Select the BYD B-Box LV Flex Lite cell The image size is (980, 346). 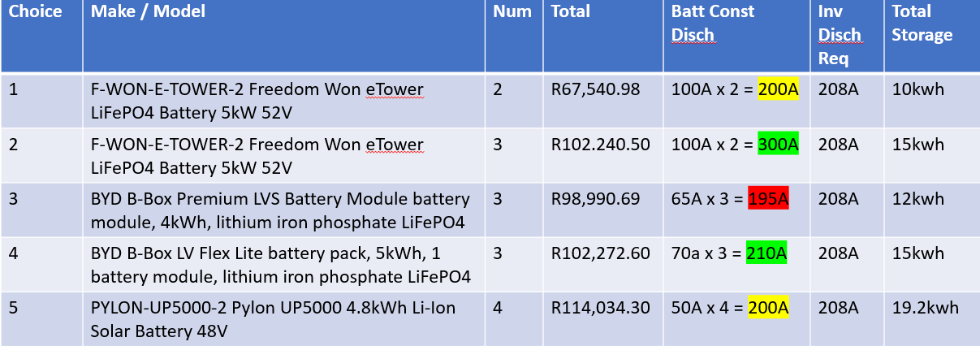click(280, 264)
